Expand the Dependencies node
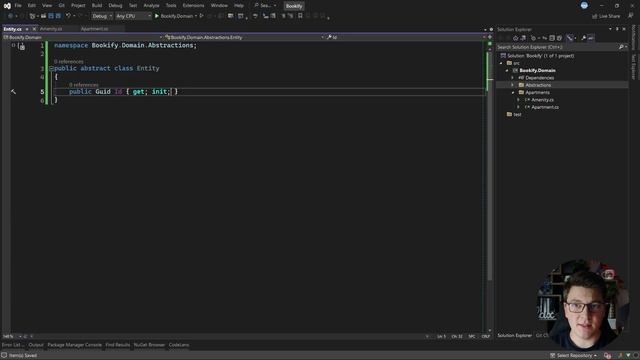This screenshot has height=360, width=640. click(x=513, y=78)
